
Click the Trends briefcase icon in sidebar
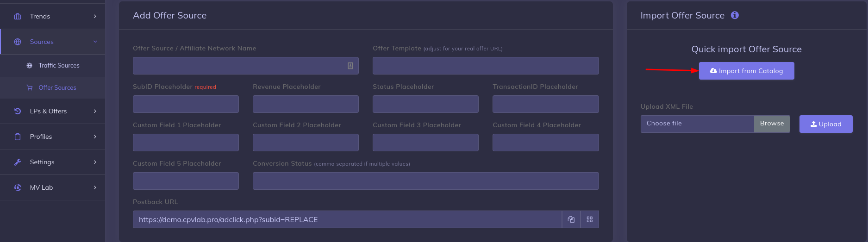pos(18,16)
